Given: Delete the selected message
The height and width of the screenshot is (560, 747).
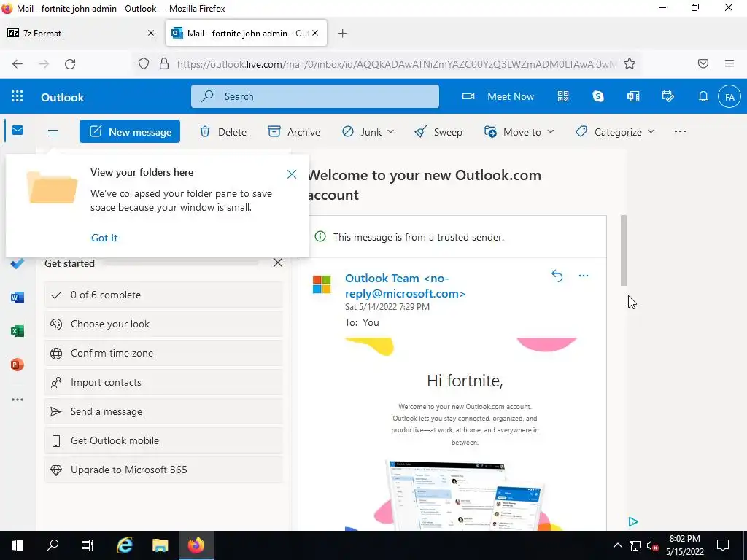Looking at the screenshot, I should (223, 132).
